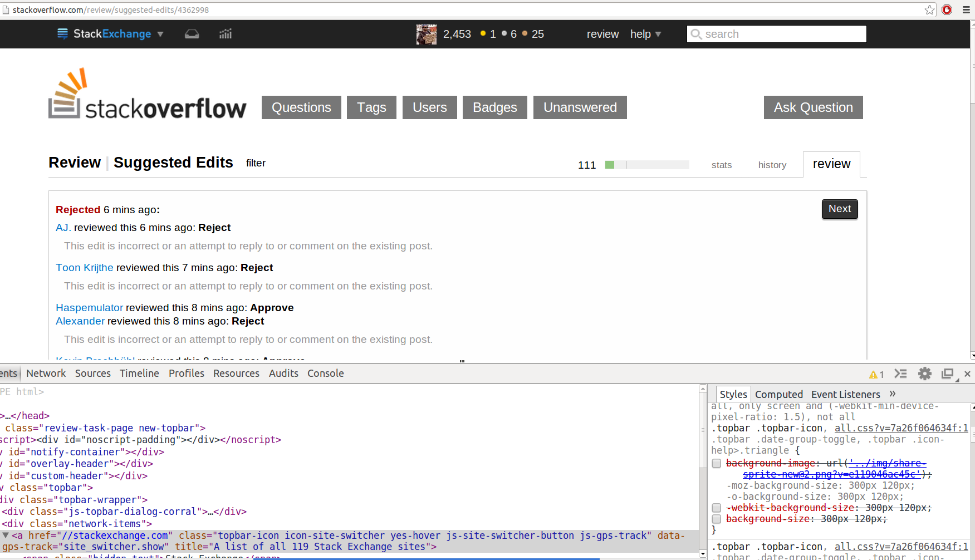
Task: Open the Console tab
Action: pos(326,374)
